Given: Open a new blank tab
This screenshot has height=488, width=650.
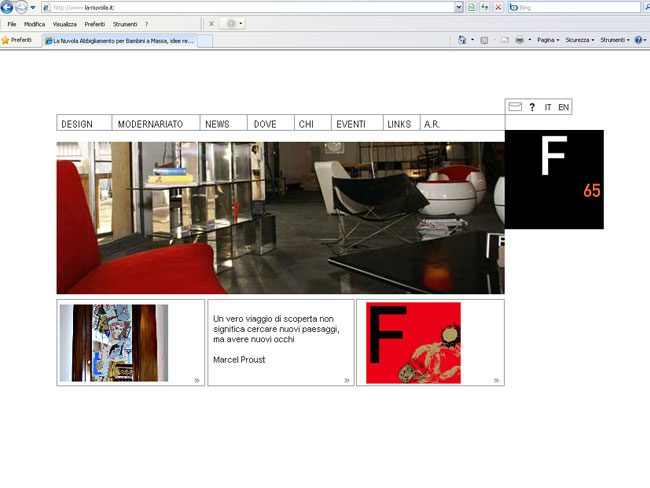Looking at the screenshot, I should [205, 41].
